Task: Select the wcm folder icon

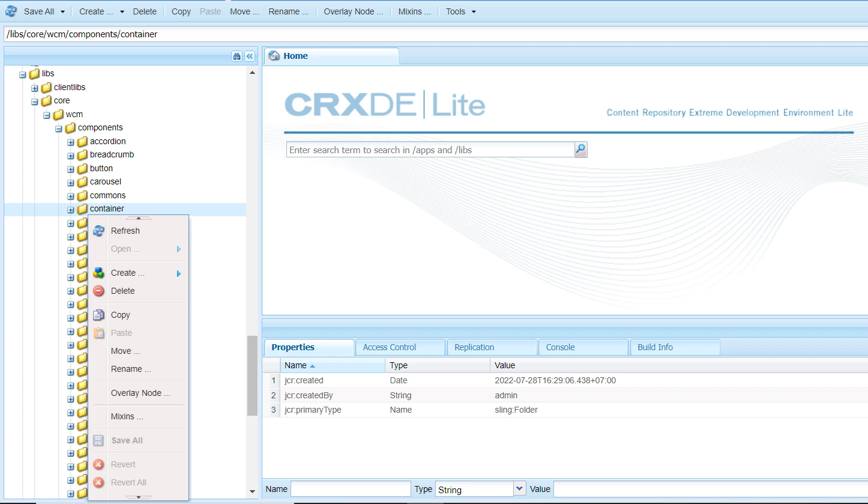Action: pos(58,114)
